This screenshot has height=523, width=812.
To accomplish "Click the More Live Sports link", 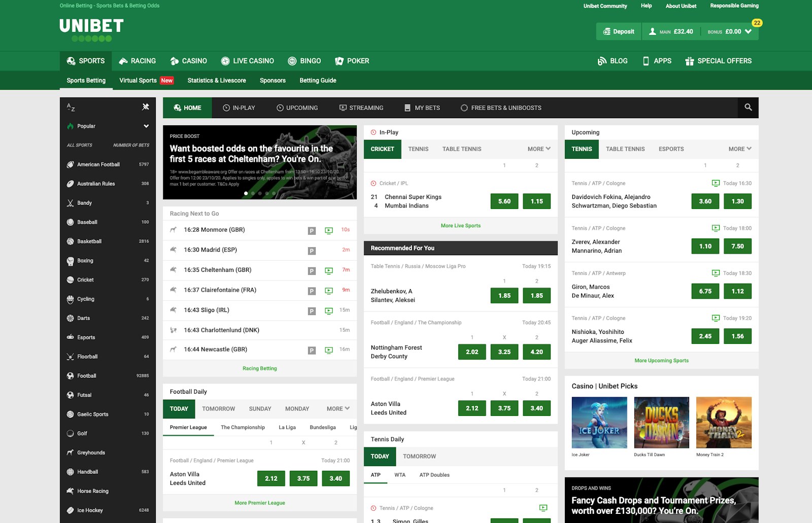I will pyautogui.click(x=460, y=225).
